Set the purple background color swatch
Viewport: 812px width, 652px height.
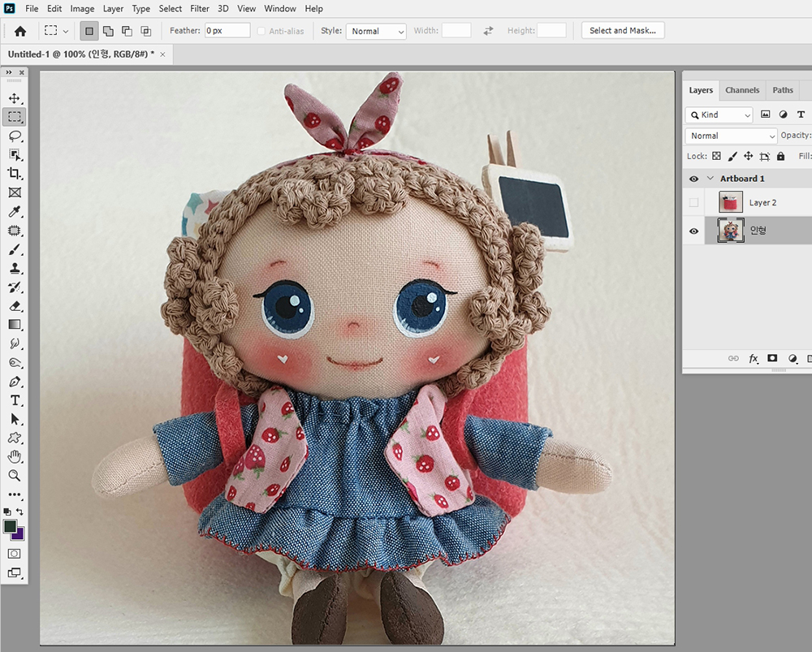pyautogui.click(x=19, y=535)
